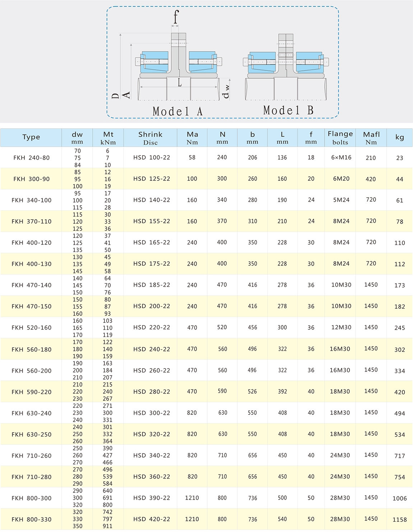Click the FKH 710-260 type cell
The width and height of the screenshot is (413, 532).
31,456
